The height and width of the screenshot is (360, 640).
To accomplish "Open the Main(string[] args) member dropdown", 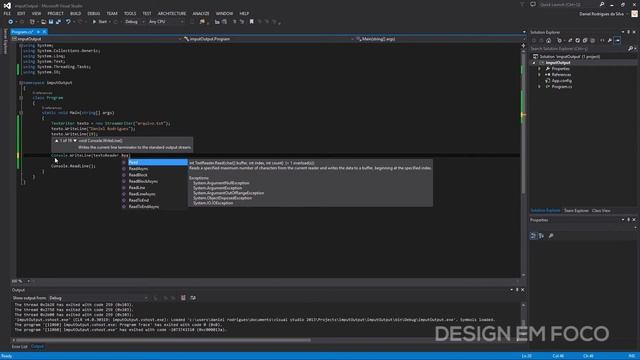I will 439,39.
